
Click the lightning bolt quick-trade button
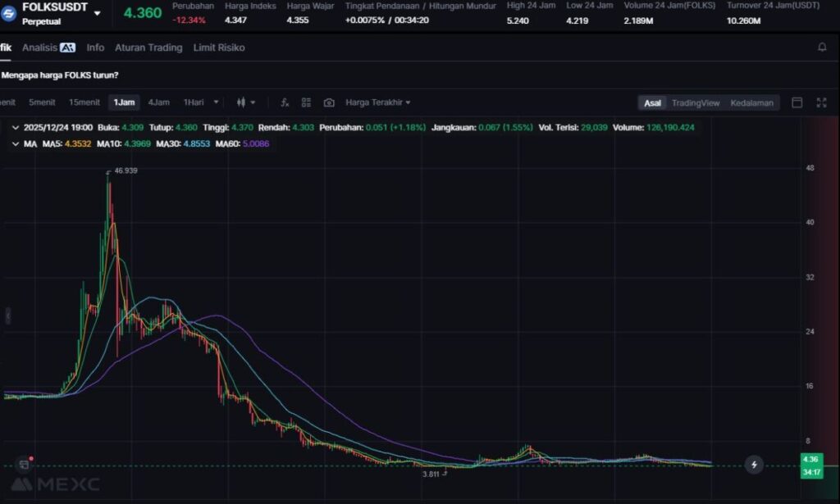[x=754, y=465]
